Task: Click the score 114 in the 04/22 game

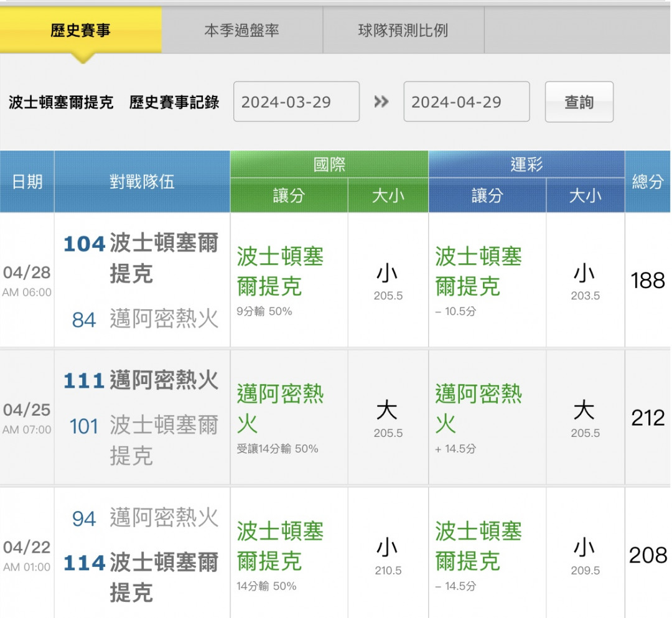Action: 84,563
